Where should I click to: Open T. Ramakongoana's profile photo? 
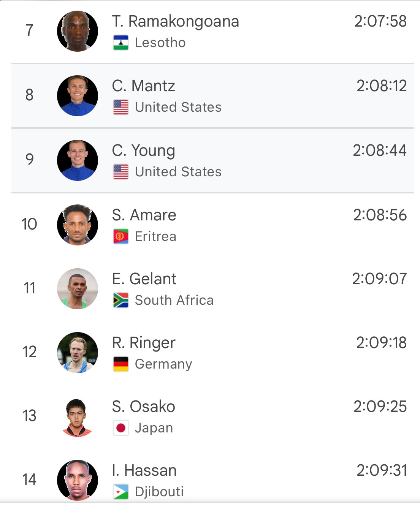(78, 31)
